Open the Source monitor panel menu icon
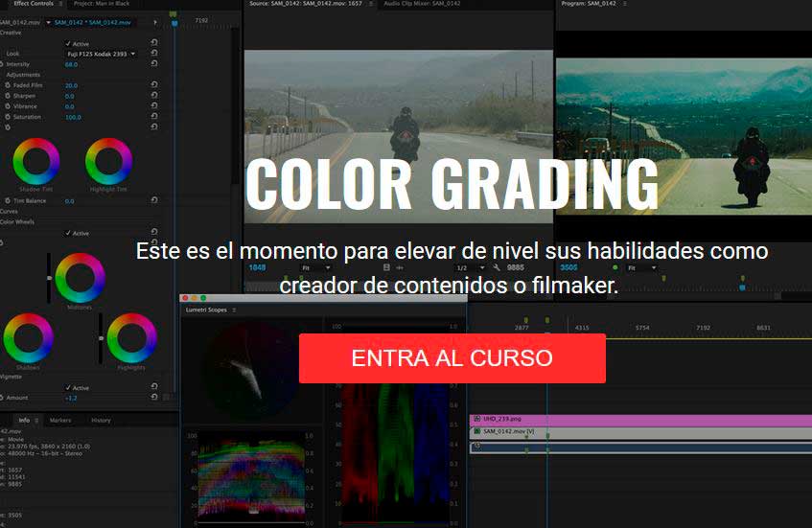 pyautogui.click(x=371, y=4)
